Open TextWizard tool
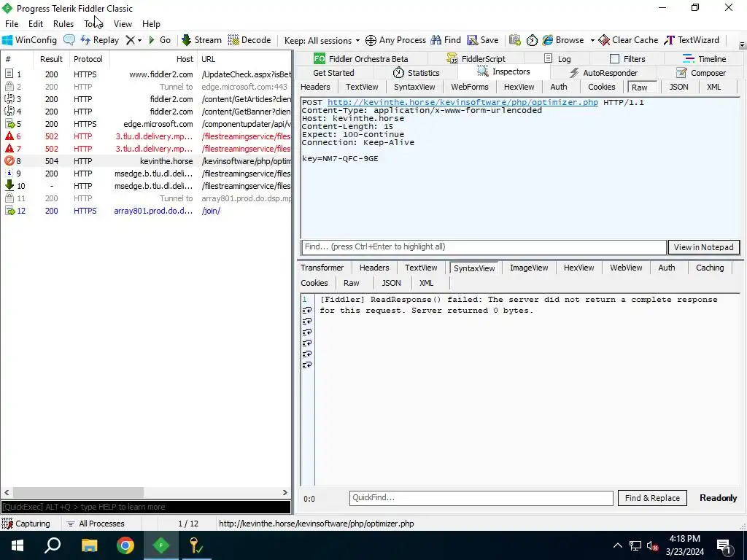Image resolution: width=747 pixels, height=560 pixels. 692,40
